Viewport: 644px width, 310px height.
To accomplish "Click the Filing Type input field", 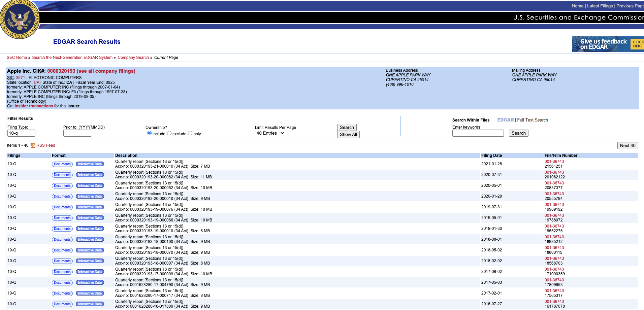I will point(21,133).
